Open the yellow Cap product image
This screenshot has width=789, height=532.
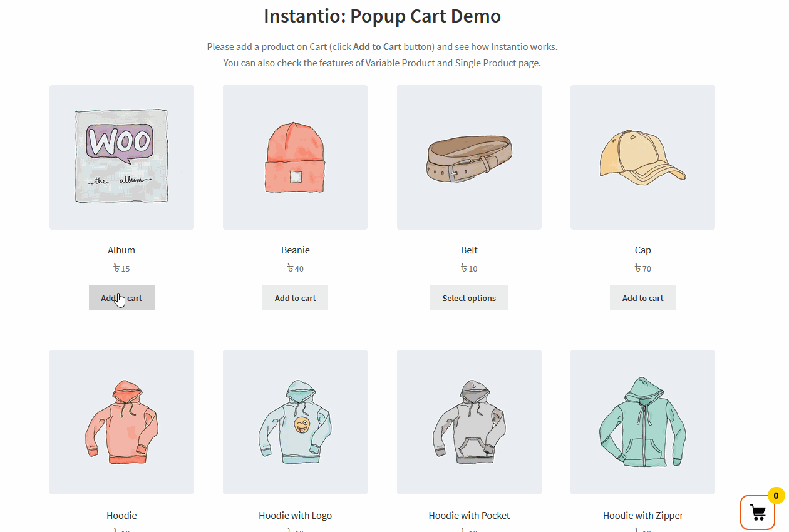[642, 157]
